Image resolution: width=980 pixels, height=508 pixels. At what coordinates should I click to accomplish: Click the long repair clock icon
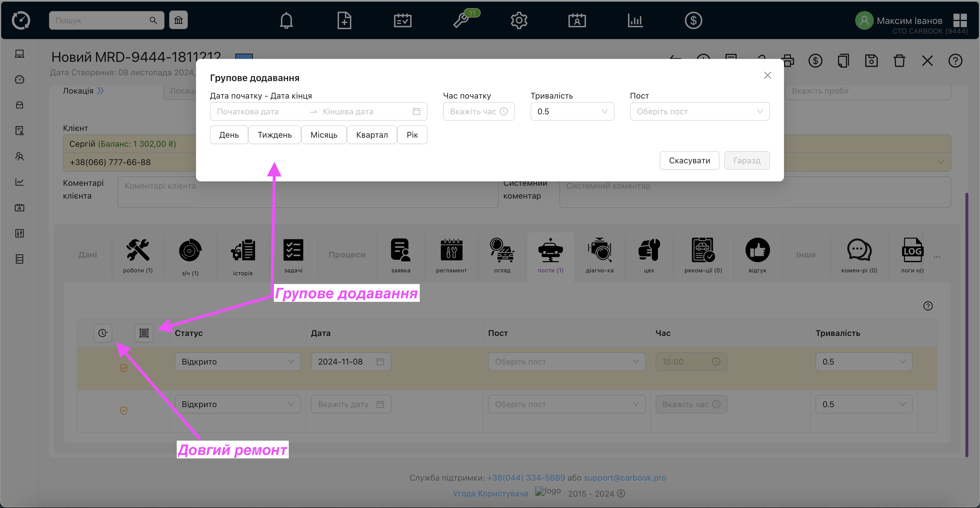click(x=103, y=333)
